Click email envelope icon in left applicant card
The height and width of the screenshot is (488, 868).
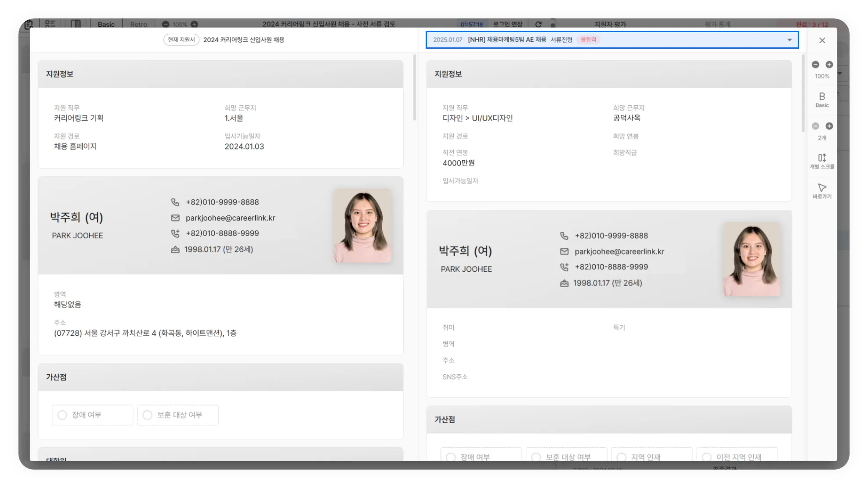tap(175, 218)
